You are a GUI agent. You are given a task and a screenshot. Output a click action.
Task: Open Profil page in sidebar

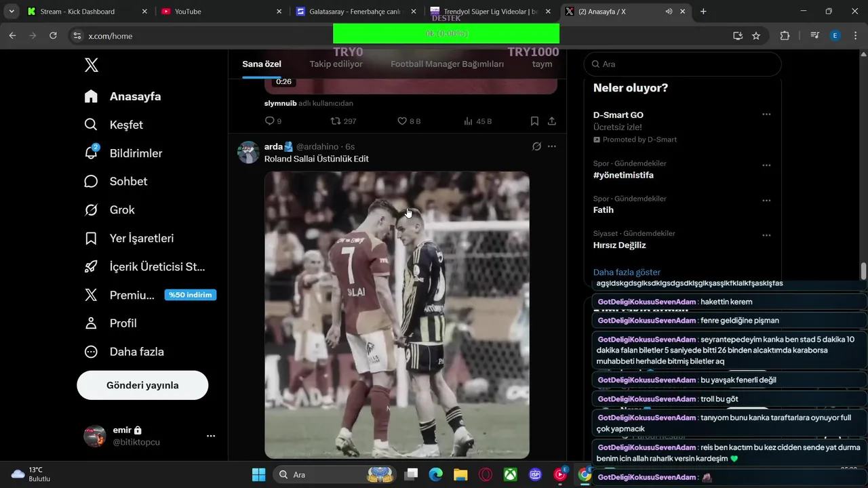tap(111, 323)
